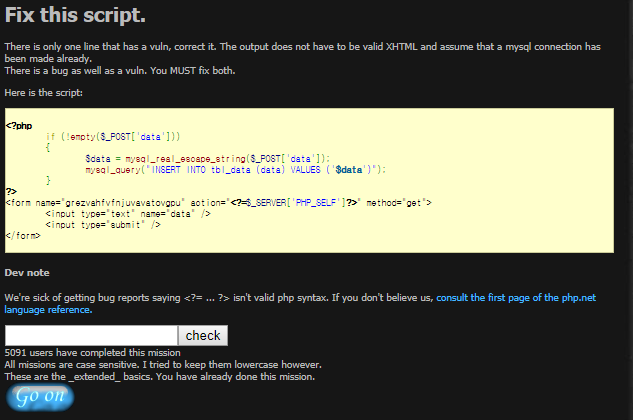Click the input type='text' line
Screen dimensions: 633x420
[128, 214]
